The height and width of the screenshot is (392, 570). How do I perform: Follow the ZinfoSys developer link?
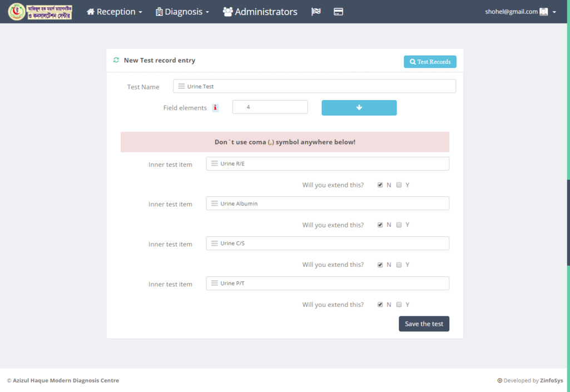coord(551,381)
